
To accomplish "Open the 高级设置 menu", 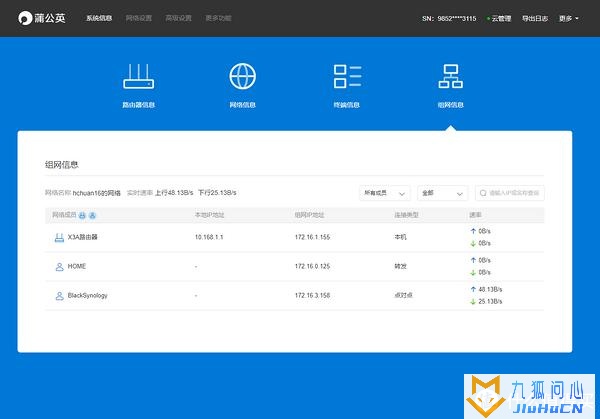I will (x=179, y=18).
